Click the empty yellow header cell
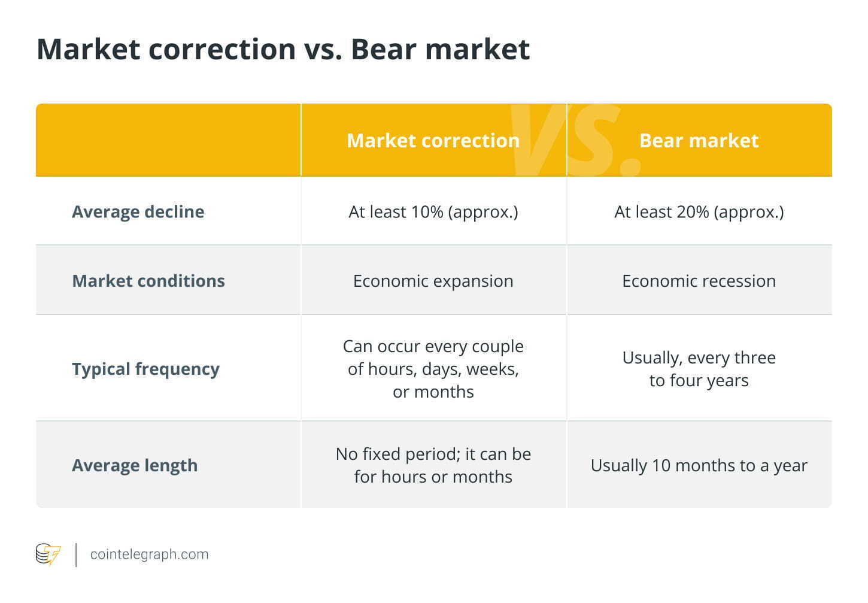 point(168,140)
